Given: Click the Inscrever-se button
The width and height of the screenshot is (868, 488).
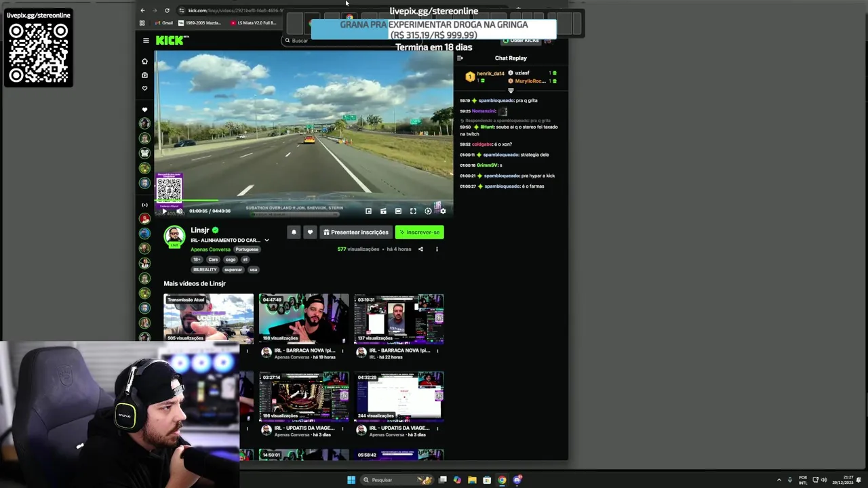Looking at the screenshot, I should [419, 232].
